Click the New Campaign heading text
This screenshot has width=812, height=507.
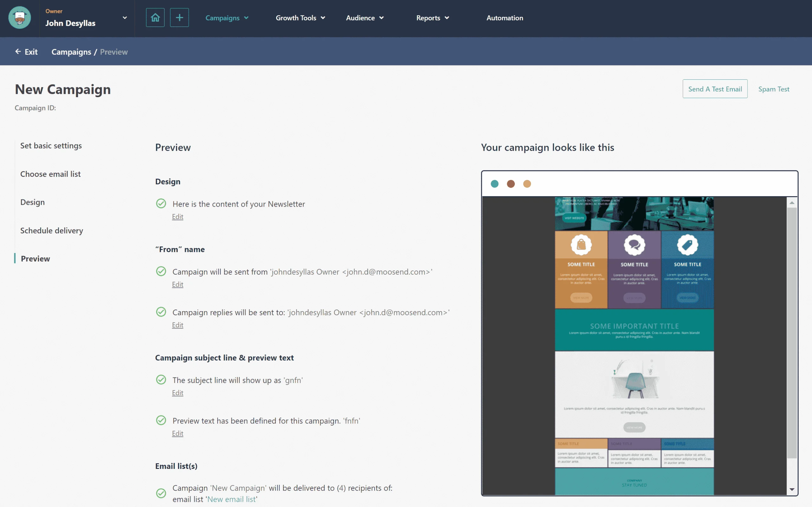[62, 90]
